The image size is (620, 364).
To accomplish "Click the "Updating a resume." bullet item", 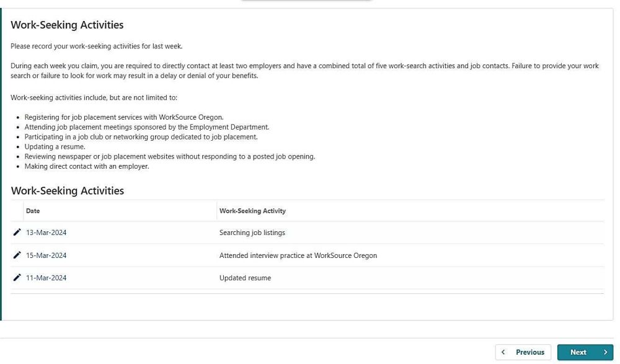I will [x=55, y=147].
